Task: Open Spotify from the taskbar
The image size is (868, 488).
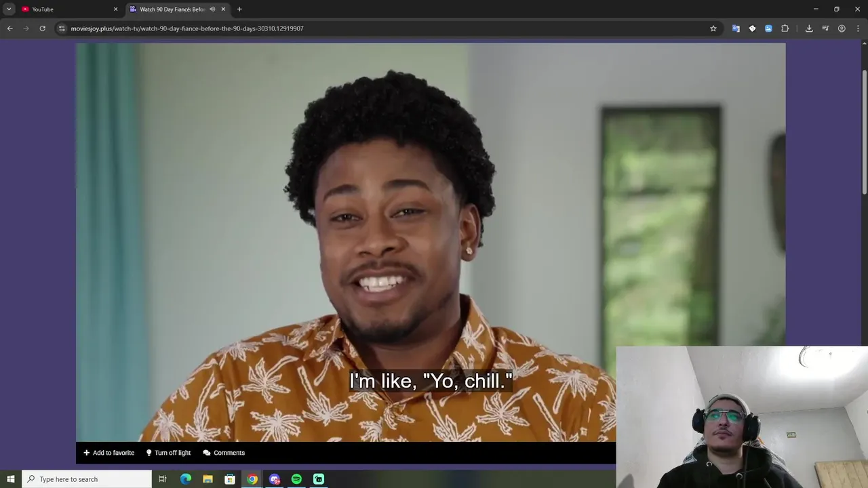Action: pos(296,479)
